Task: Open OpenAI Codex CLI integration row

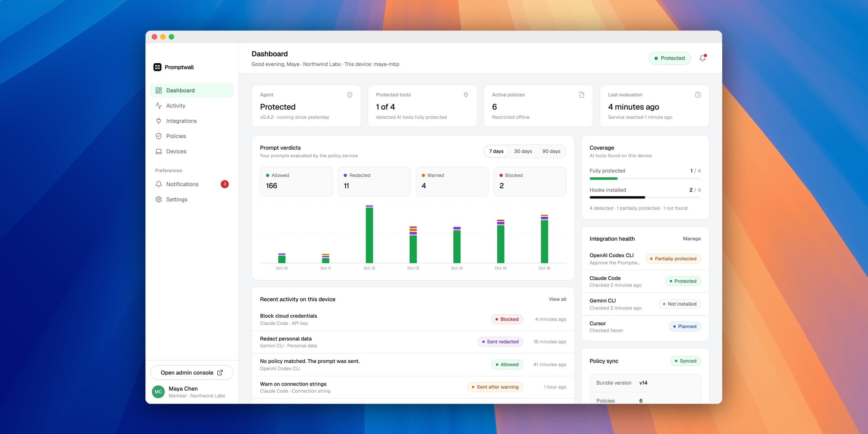Action: 645,259
